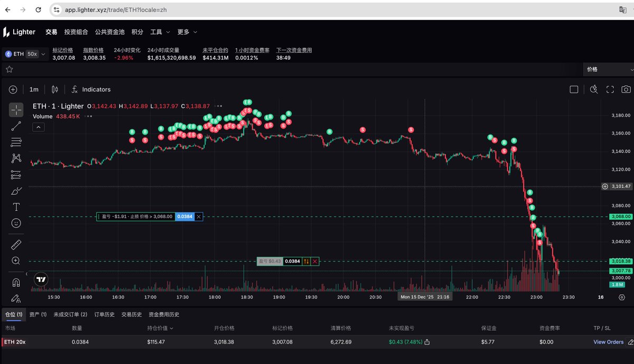
Task: Close the position using red X on chart
Action: 315,261
